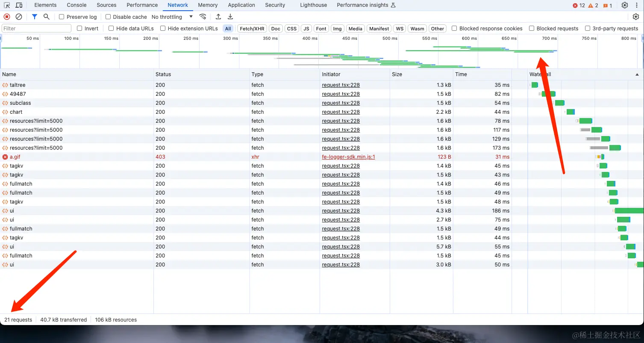Open the fe-logger-sdk.min.js:1 initiator link

coord(349,157)
